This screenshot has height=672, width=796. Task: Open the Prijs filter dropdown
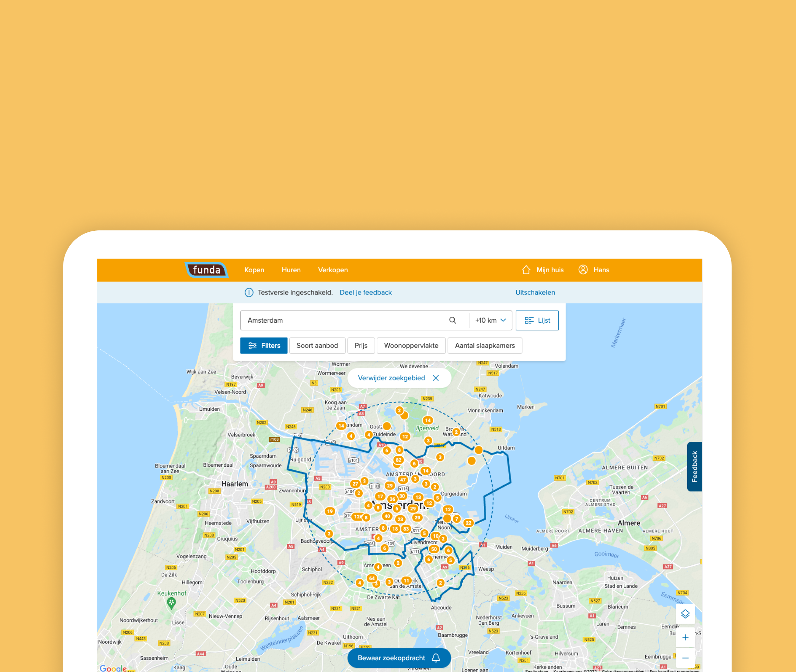tap(361, 346)
